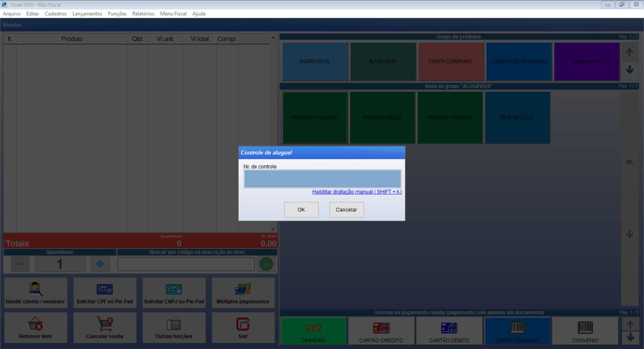Open the Cadastros menu

pos(56,14)
